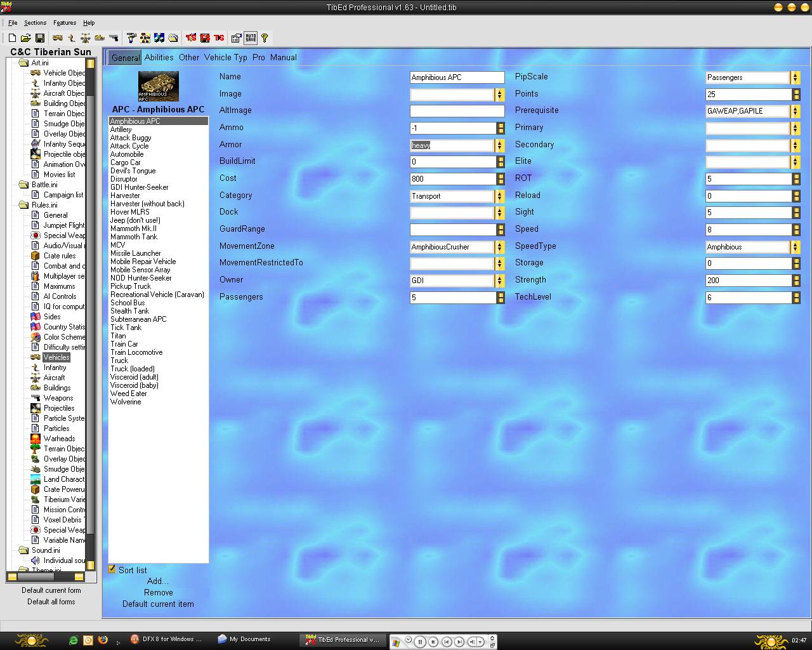
Task: Click the properties card toolbar icon
Action: coord(236,39)
